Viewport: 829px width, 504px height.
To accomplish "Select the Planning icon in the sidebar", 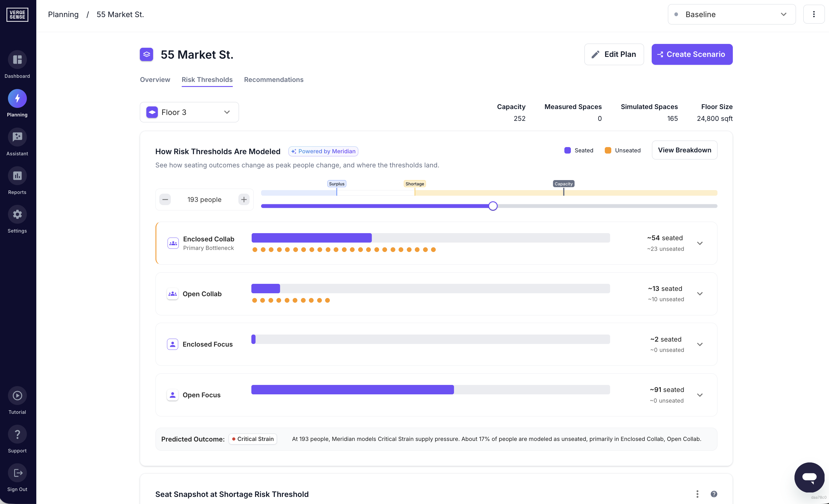I will pos(17,98).
